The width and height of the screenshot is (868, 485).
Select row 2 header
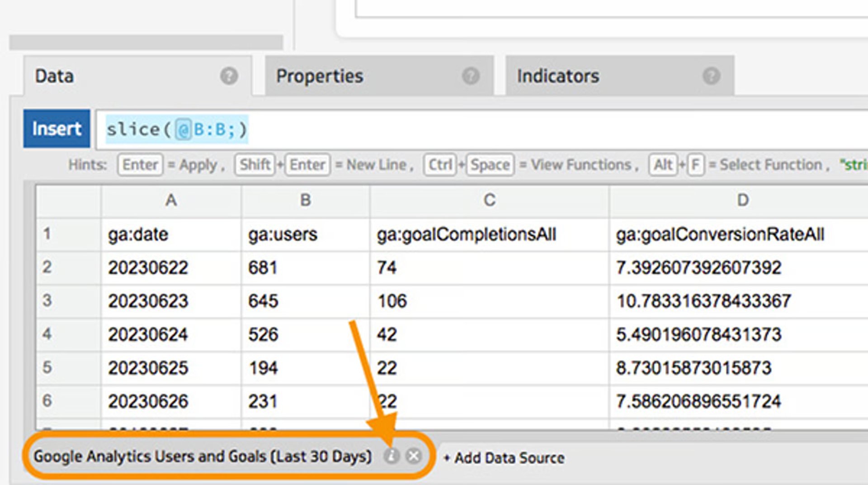pyautogui.click(x=47, y=267)
